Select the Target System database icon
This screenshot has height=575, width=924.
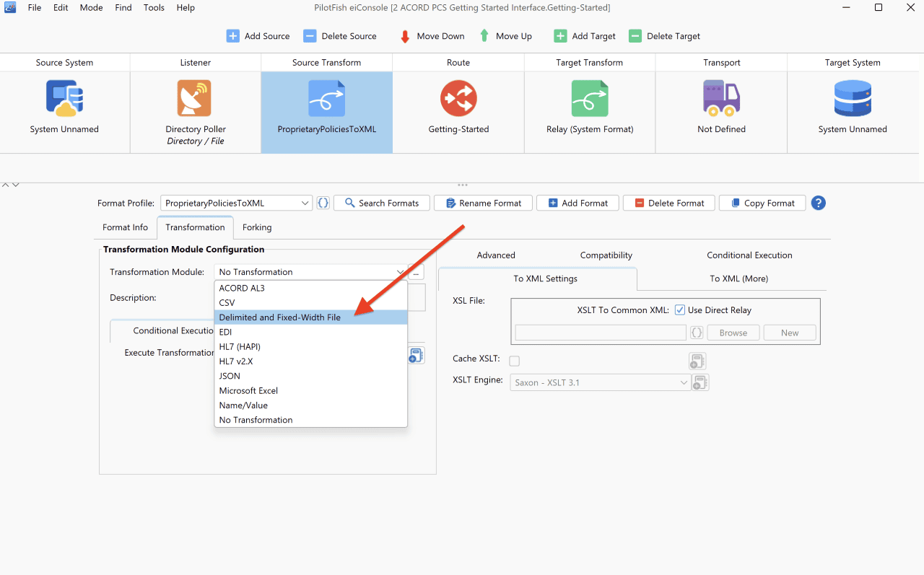tap(853, 98)
